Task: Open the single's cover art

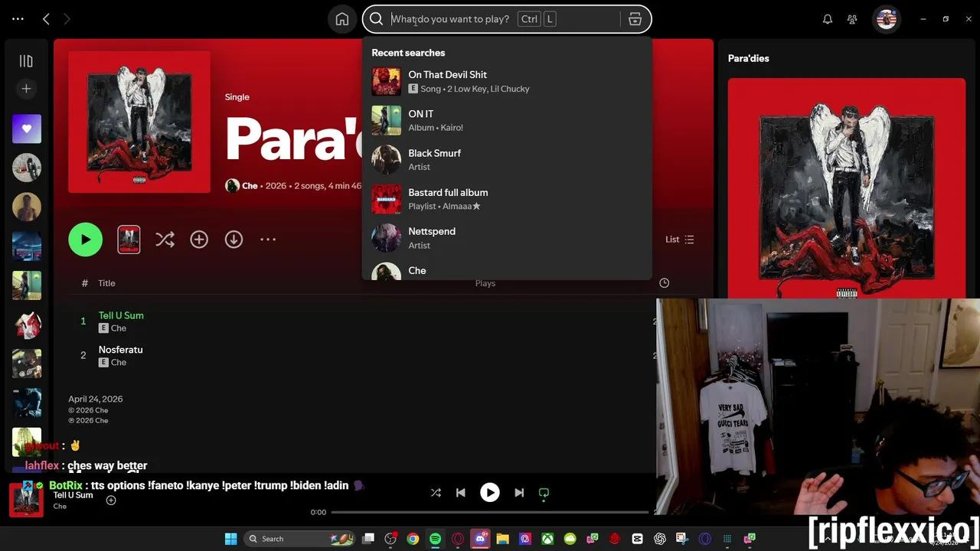Action: click(x=139, y=122)
